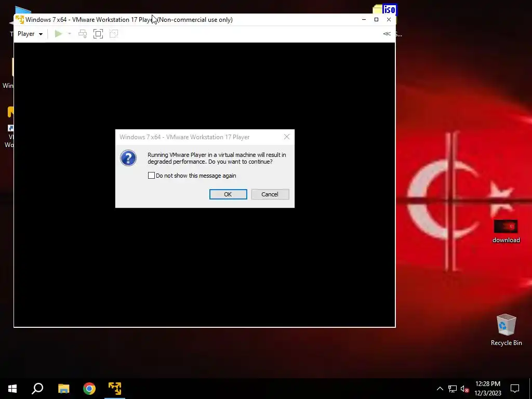The width and height of the screenshot is (532, 399).
Task: Select the Recycle Bin desktop icon
Action: (506, 330)
